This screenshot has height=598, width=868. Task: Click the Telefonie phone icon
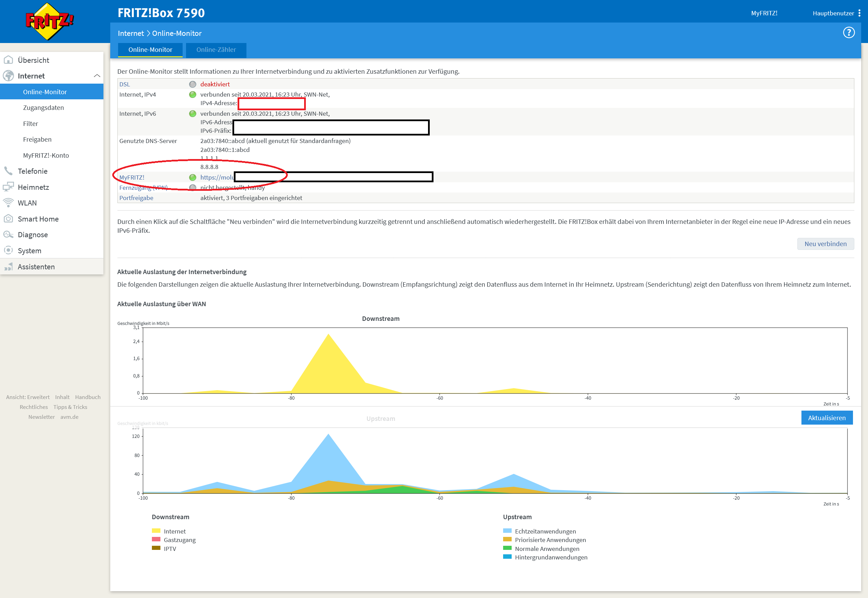[8, 171]
